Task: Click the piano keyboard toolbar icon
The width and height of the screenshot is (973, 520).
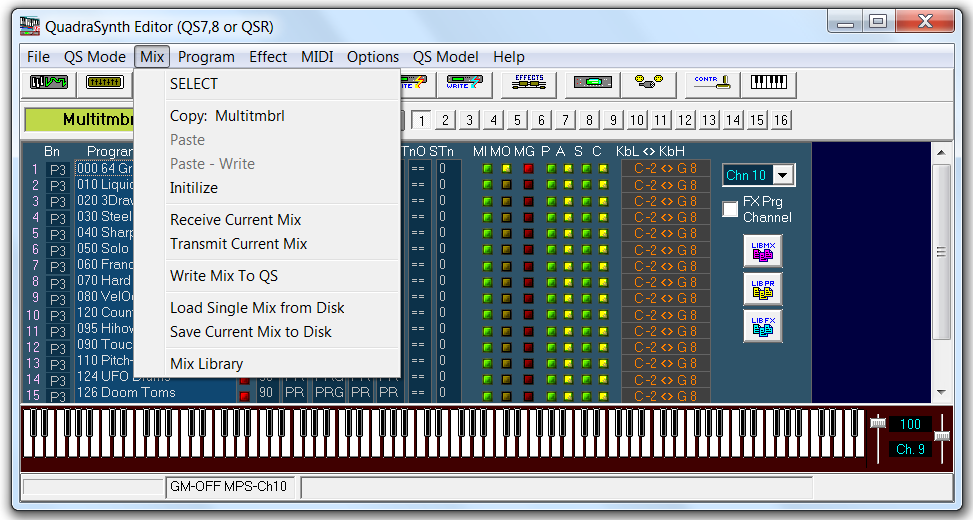Action: (x=768, y=84)
